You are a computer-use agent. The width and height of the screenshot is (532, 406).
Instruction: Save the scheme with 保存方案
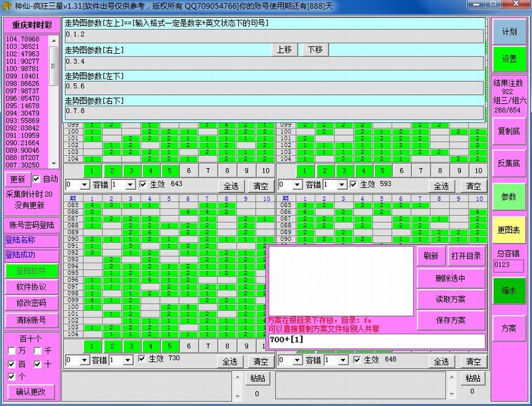coord(450,320)
